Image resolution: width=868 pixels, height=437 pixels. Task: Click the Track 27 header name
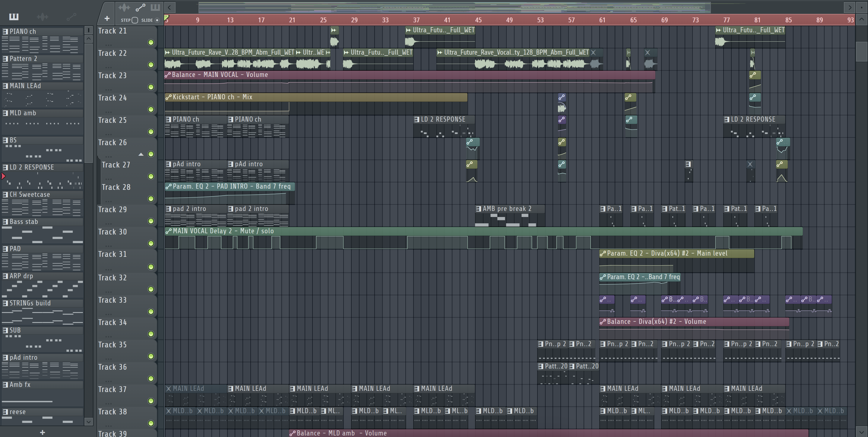[116, 165]
